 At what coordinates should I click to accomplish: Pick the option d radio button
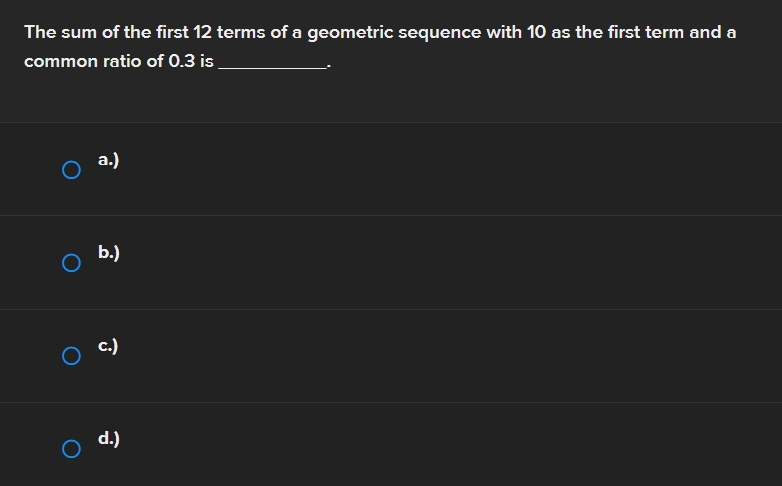click(x=70, y=449)
